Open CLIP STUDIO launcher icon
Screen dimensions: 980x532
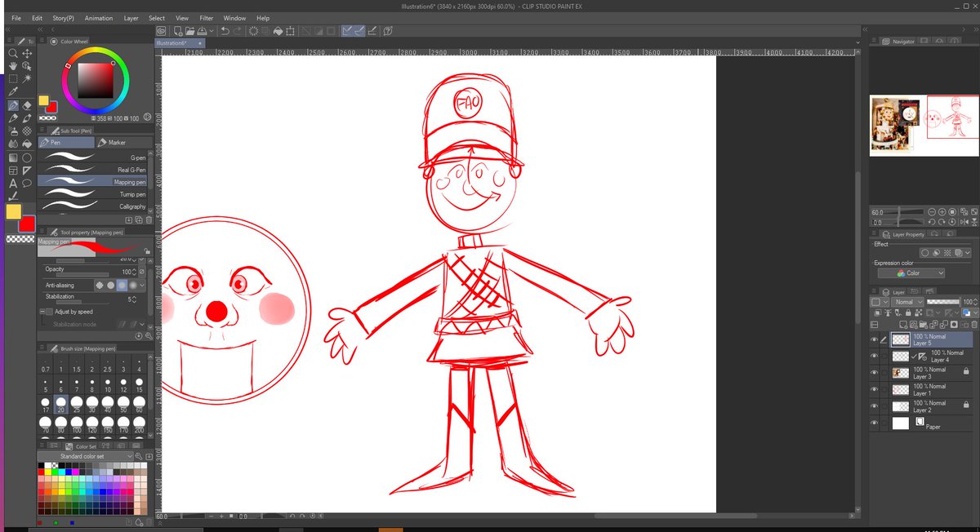[161, 31]
